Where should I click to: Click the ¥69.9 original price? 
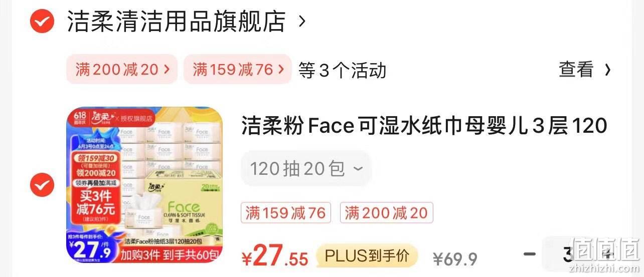click(x=455, y=259)
